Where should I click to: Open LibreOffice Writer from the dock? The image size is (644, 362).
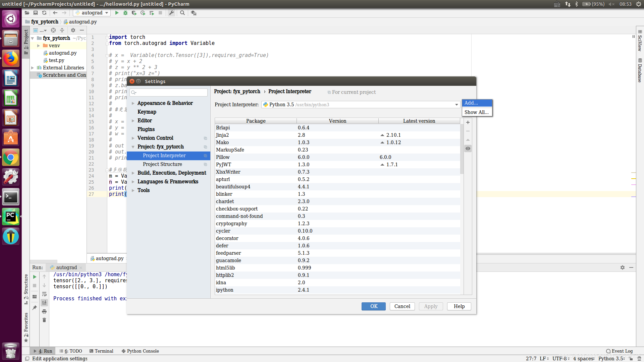[11, 78]
